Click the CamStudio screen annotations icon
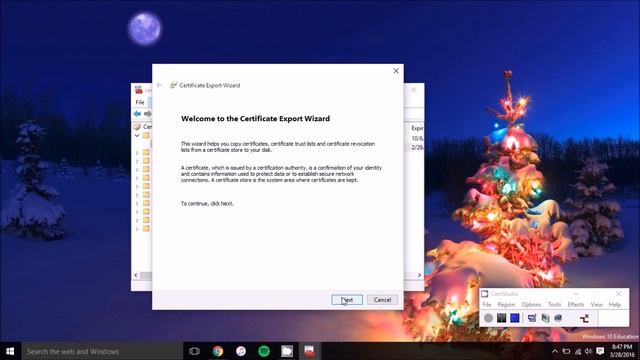 tap(545, 318)
